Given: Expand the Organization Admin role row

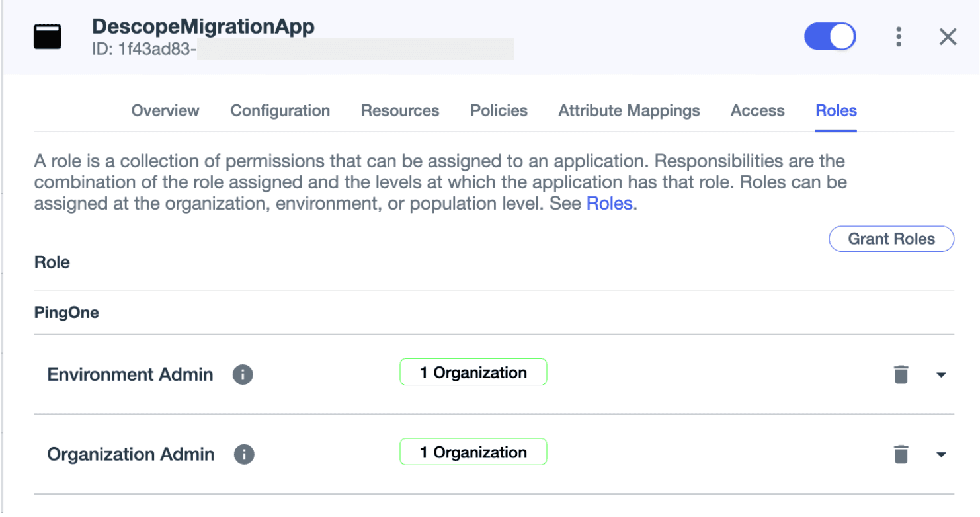Looking at the screenshot, I should (942, 454).
